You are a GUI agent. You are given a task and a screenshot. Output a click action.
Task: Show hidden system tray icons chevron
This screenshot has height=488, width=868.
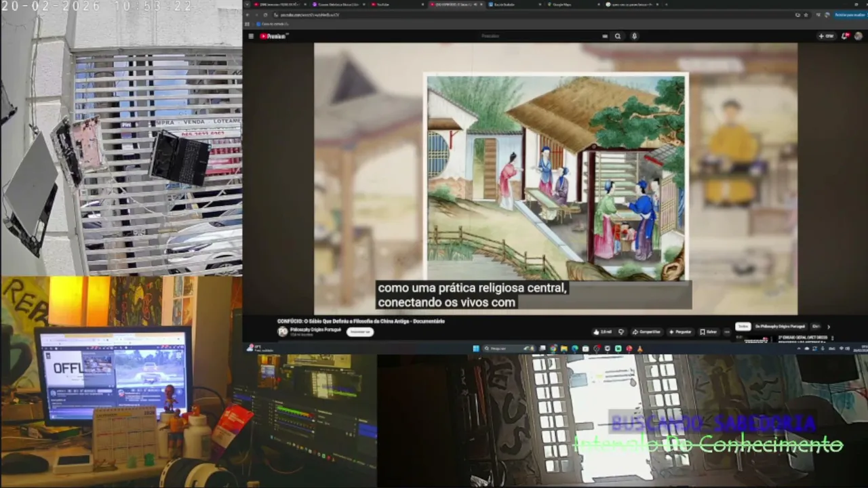[800, 349]
